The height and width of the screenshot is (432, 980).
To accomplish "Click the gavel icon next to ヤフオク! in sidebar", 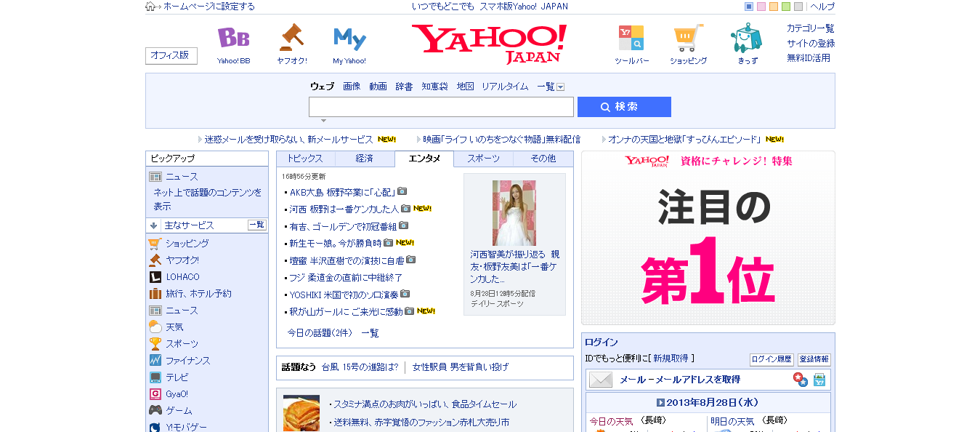I will [155, 260].
